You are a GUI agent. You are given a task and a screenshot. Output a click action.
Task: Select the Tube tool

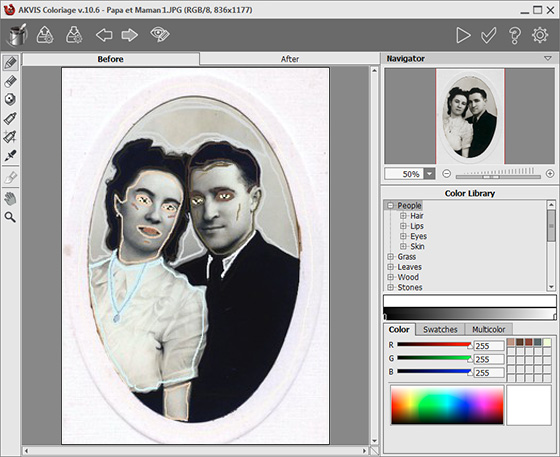(x=10, y=118)
